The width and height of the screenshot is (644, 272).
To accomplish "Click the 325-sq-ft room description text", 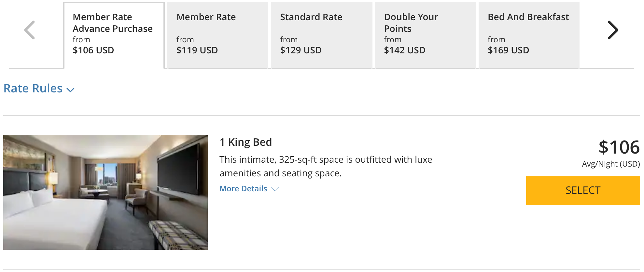I will [326, 166].
